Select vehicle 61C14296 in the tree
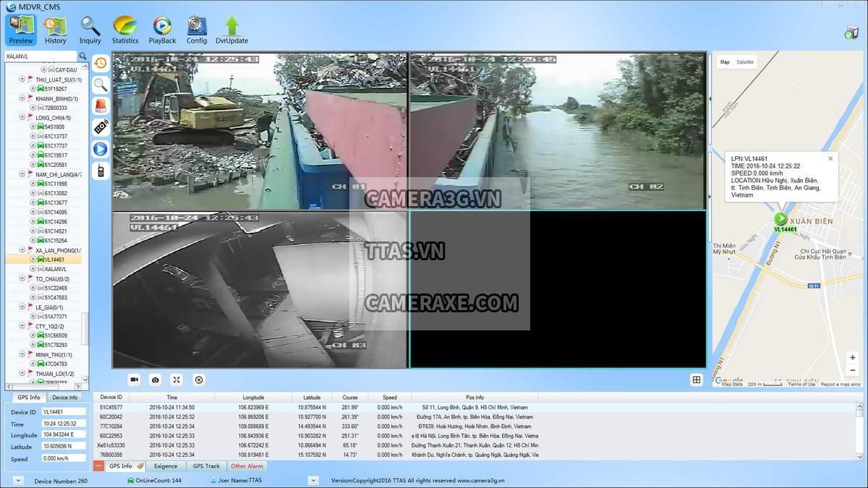Viewport: 868px width, 488px height. pyautogui.click(x=56, y=221)
